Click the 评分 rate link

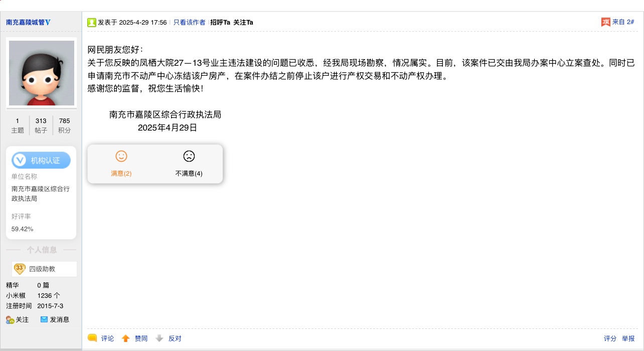pos(610,338)
